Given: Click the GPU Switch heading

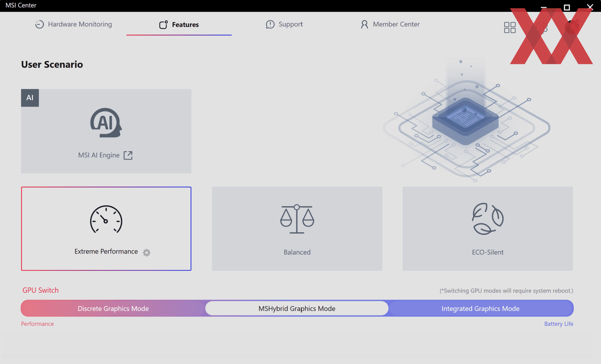Looking at the screenshot, I should tap(40, 290).
